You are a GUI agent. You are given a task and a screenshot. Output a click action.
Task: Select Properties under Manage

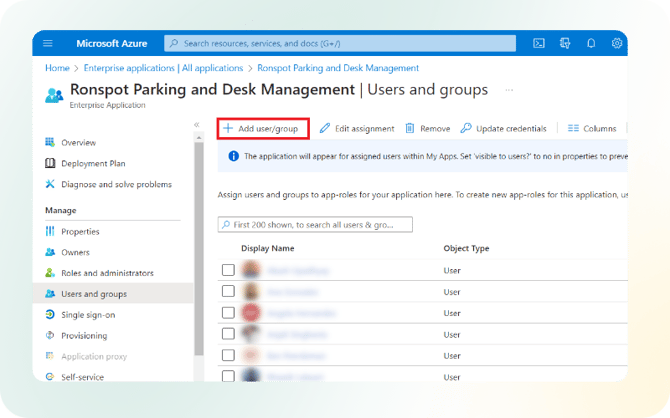click(x=80, y=231)
